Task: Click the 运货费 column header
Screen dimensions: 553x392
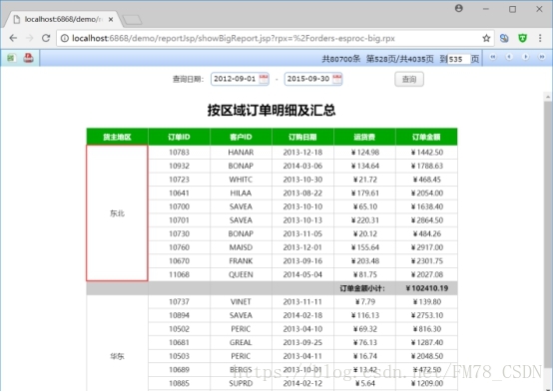Action: coord(364,137)
